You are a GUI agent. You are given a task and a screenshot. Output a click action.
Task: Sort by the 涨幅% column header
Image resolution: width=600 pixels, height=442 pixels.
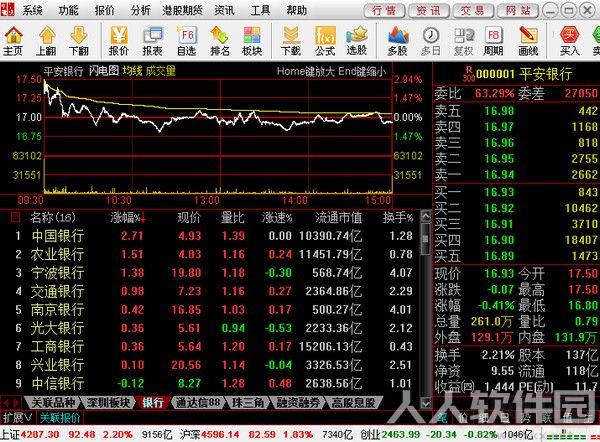pos(128,218)
